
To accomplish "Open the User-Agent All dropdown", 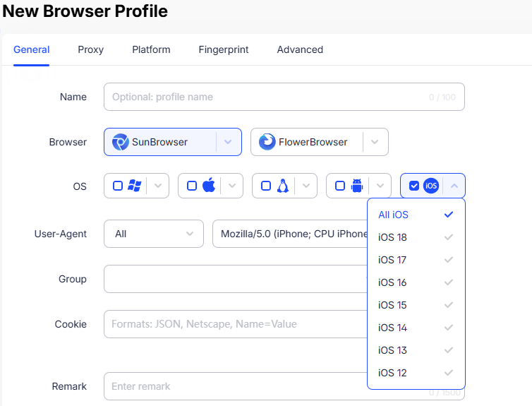I will point(154,234).
